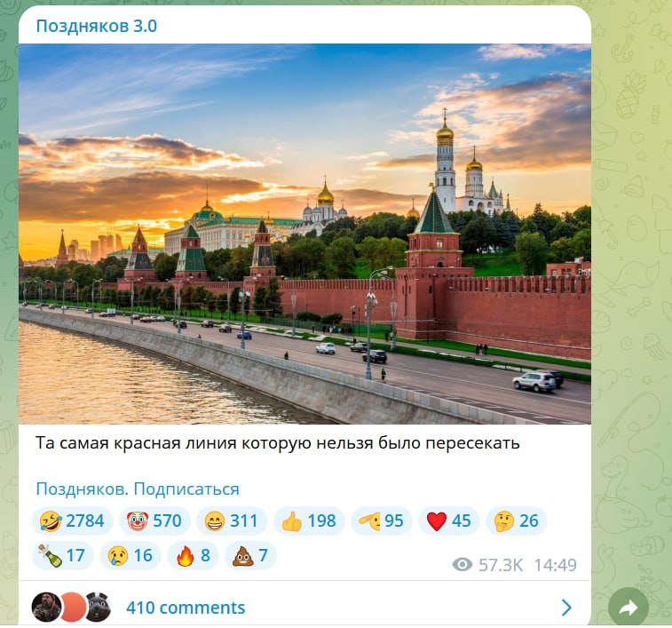
Task: Open the 410 comments thread
Action: tap(186, 608)
